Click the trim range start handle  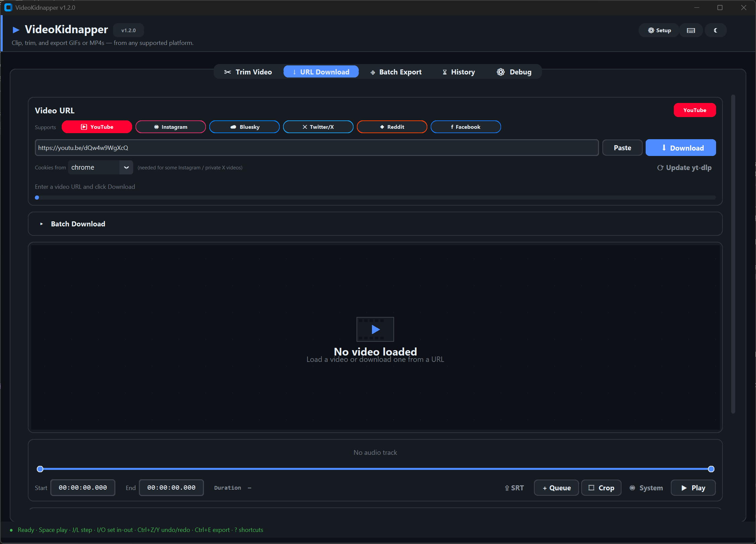(x=40, y=469)
